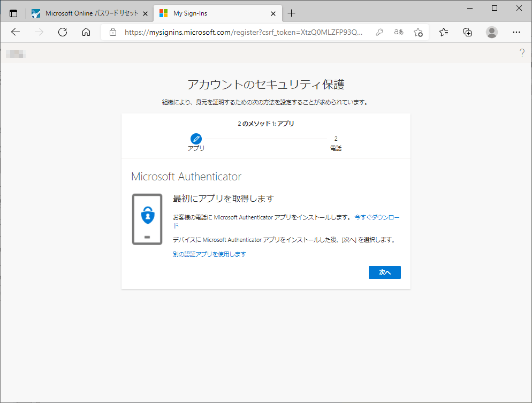The height and width of the screenshot is (403, 532).
Task: Close the Microsoft Online password reset tab
Action: pyautogui.click(x=145, y=13)
